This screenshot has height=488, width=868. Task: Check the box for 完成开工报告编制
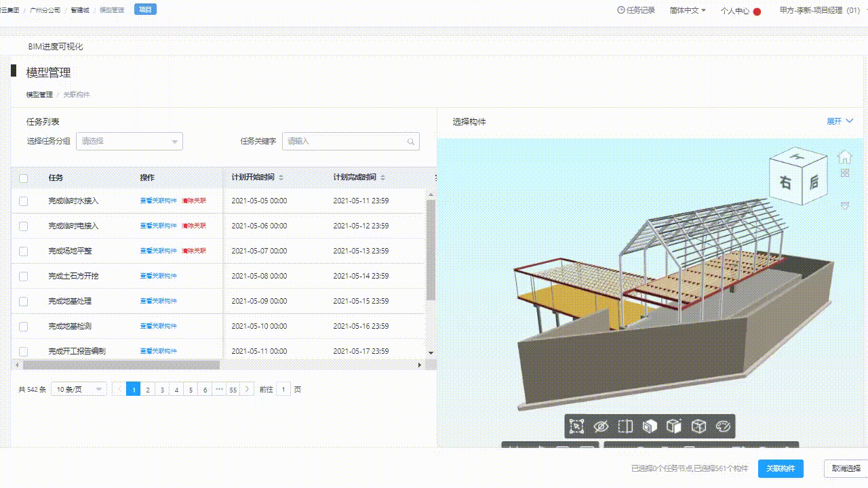[x=24, y=352]
